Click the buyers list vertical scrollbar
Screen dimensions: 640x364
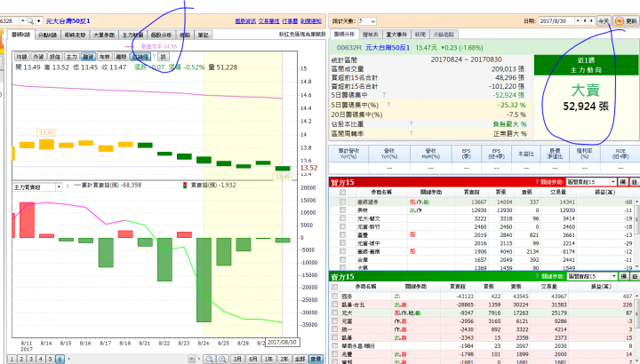[636, 233]
